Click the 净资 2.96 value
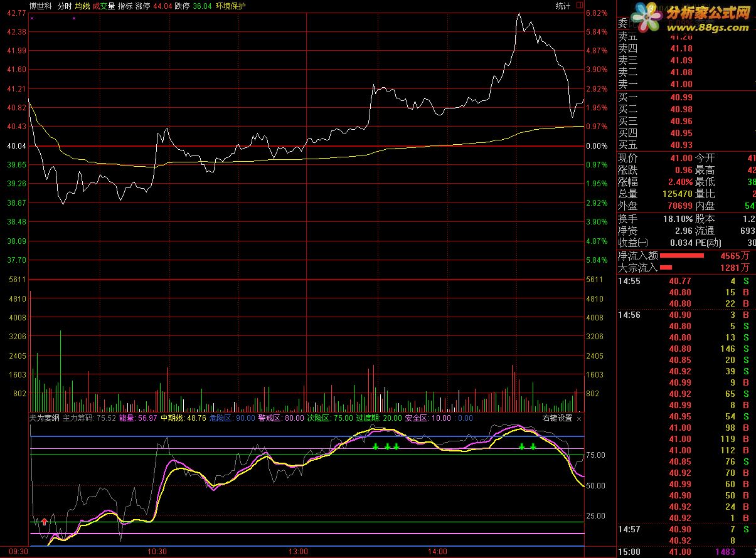 pos(684,231)
